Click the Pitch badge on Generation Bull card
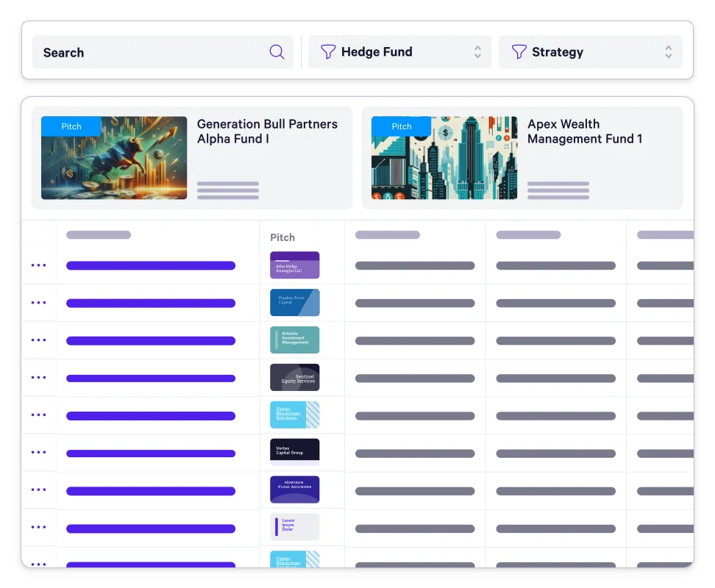Viewport: 715px width, 588px height. (x=71, y=126)
